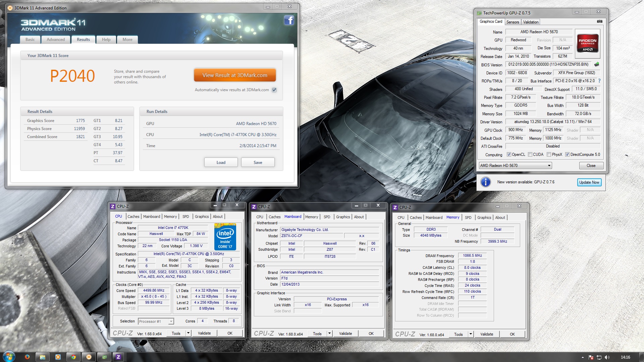Open the Help tab in 3DMark 11
Viewport: 644px width, 362px height.
click(x=106, y=40)
